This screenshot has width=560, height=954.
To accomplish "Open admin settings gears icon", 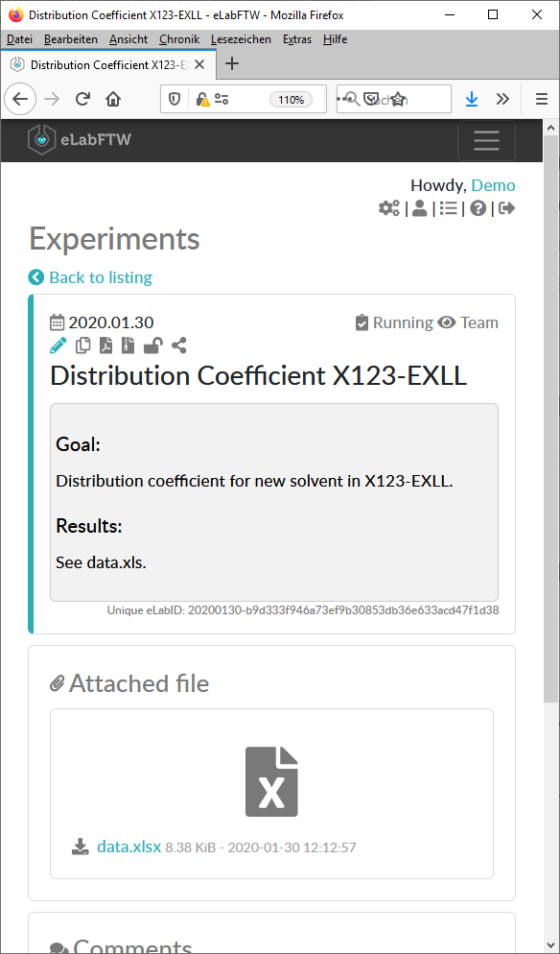I will [388, 208].
